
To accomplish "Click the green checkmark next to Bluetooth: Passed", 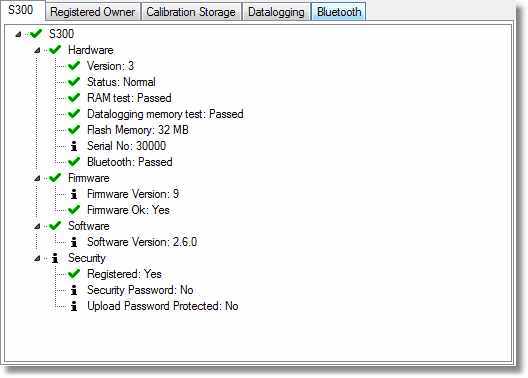I will click(74, 162).
